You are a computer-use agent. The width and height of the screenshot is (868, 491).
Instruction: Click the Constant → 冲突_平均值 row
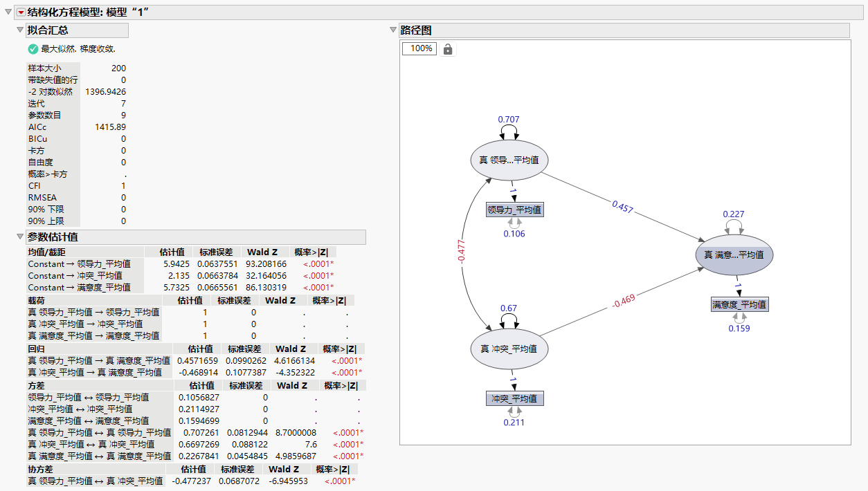tap(182, 276)
